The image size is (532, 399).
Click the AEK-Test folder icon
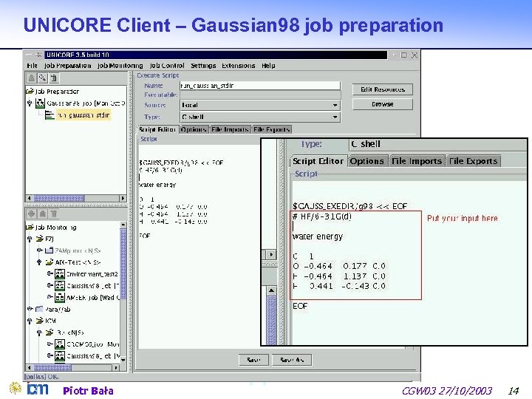[50, 262]
